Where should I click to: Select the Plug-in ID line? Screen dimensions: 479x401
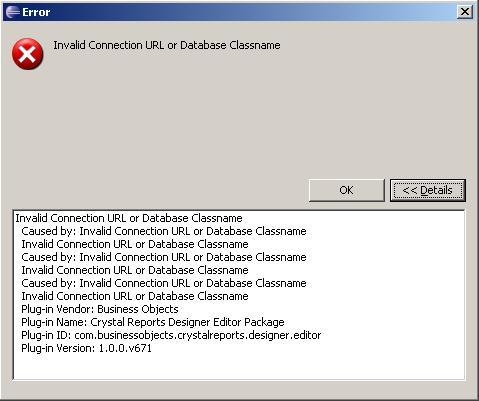pyautogui.click(x=171, y=335)
